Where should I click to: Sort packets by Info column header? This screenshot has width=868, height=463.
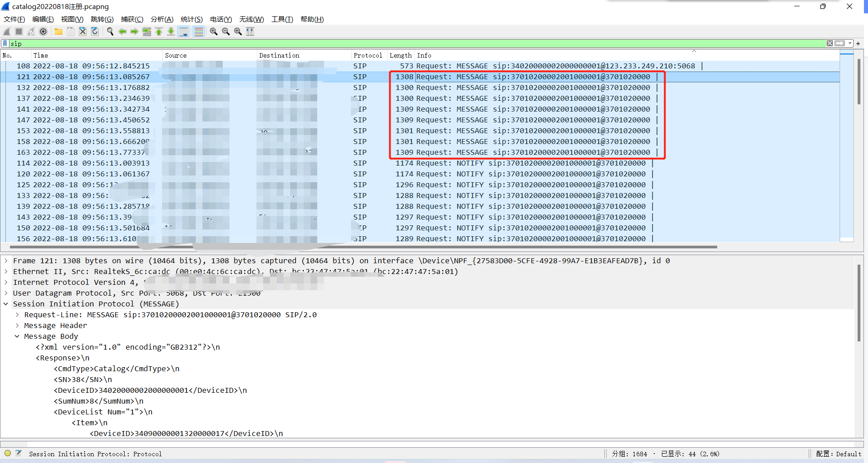(x=627, y=55)
